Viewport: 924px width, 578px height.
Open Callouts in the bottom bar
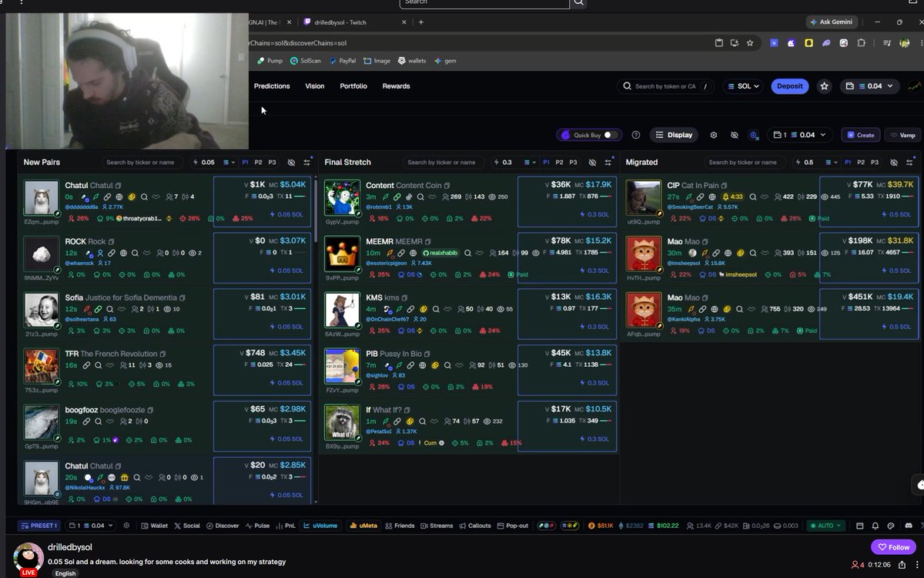point(474,526)
